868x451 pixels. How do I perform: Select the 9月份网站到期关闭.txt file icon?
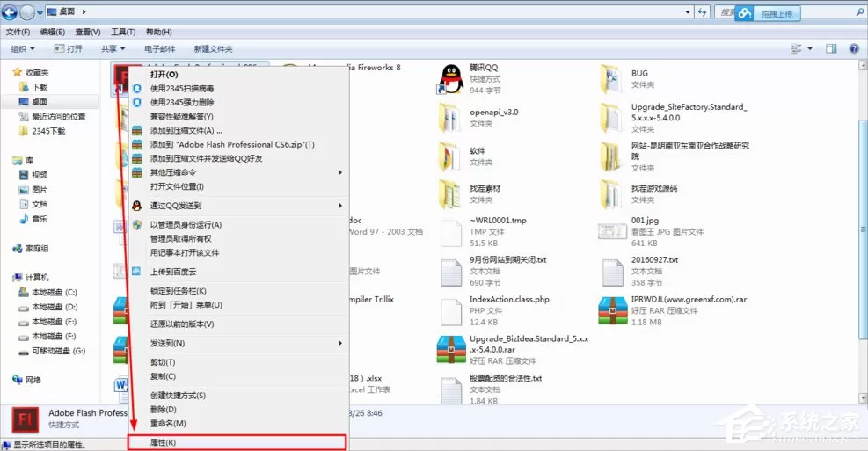tap(450, 273)
